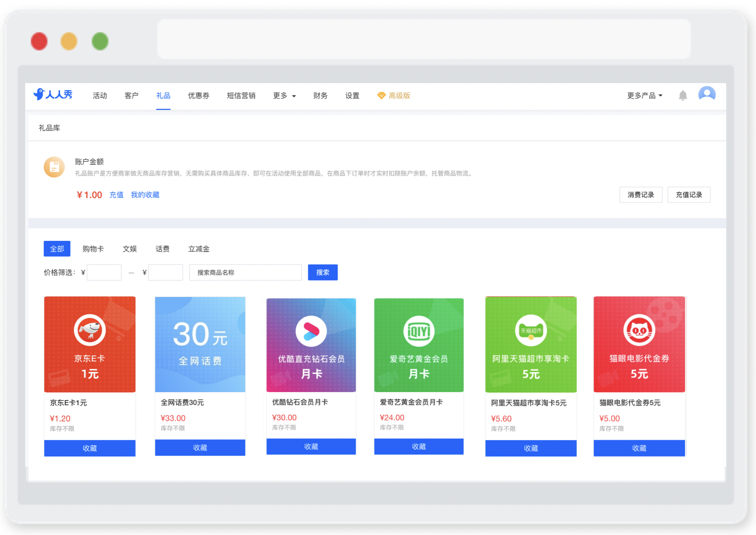Screen dimensions: 756x535
Task: Click the orange account balance icon
Action: tap(54, 167)
